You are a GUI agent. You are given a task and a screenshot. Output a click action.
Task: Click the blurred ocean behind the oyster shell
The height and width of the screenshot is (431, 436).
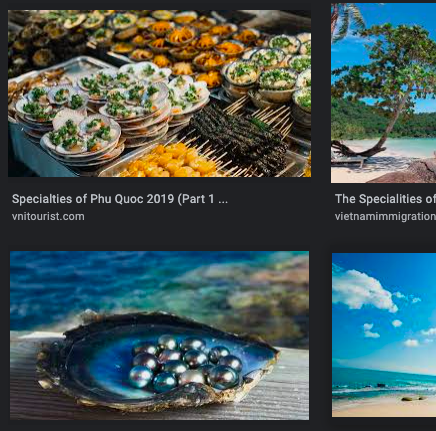(x=159, y=287)
